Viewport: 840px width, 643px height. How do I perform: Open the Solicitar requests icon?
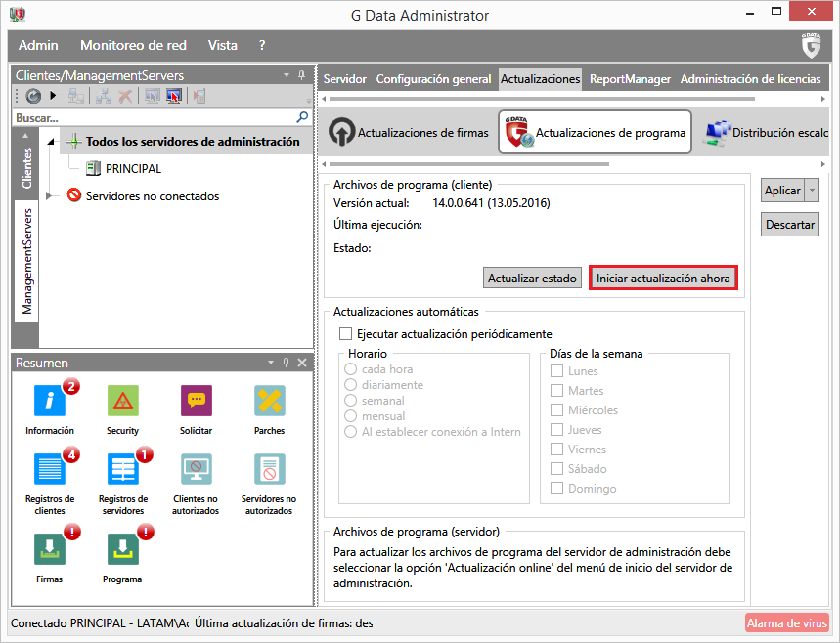(196, 401)
